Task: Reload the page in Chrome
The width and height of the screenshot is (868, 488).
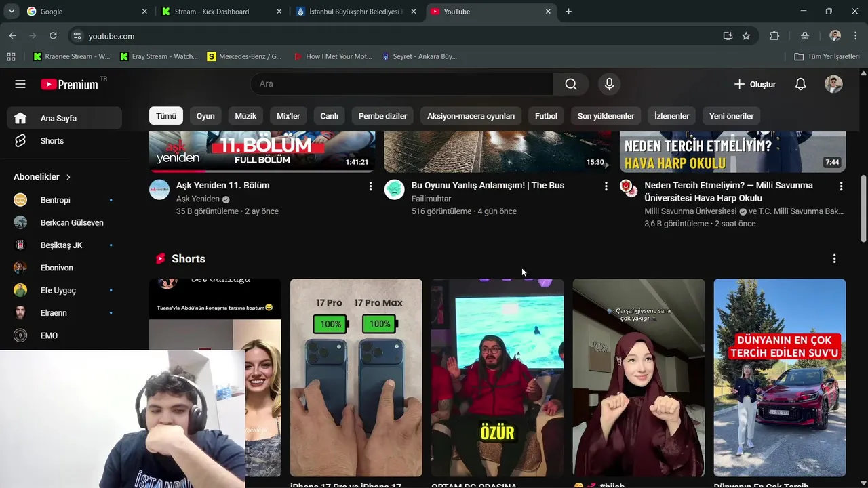Action: 53,35
